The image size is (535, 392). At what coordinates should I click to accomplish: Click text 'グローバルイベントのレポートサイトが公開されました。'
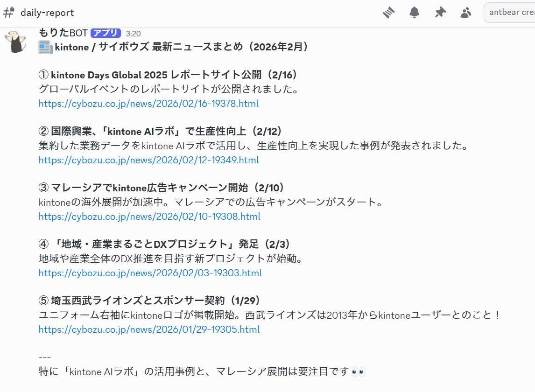click(x=169, y=89)
